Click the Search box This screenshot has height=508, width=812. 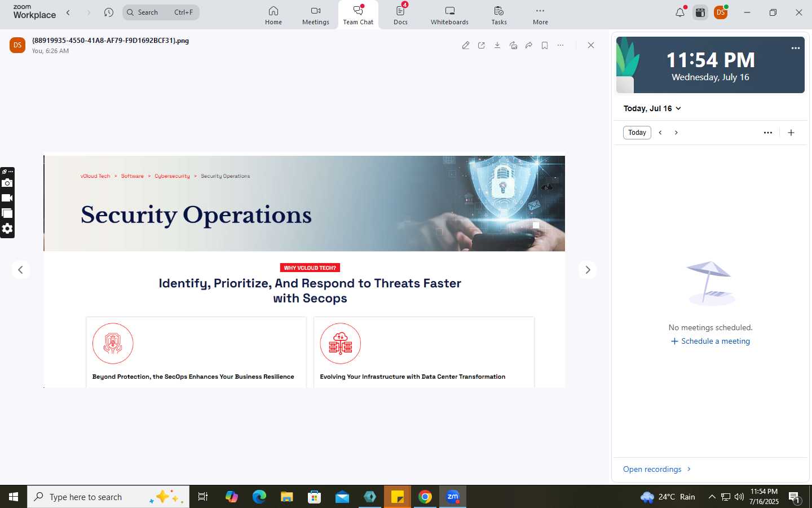coord(161,12)
